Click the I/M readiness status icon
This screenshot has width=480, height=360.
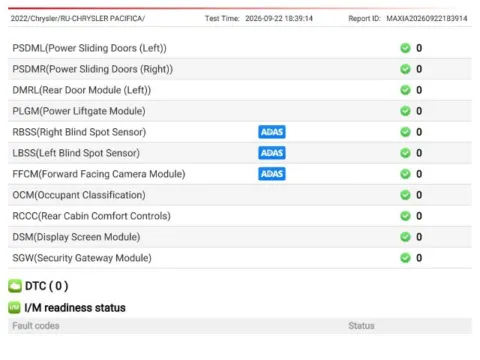pos(14,307)
